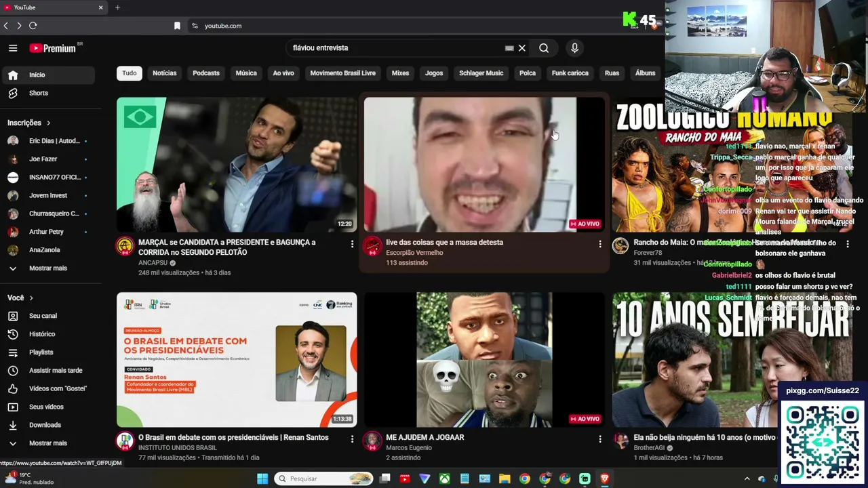The image size is (868, 488).
Task: Open the ANCAPSU channel avatar
Action: click(125, 246)
